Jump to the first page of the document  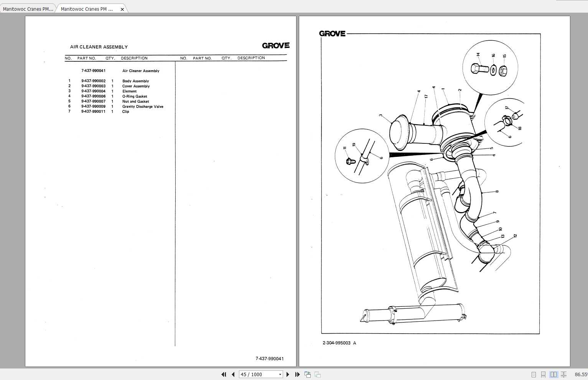(x=224, y=374)
